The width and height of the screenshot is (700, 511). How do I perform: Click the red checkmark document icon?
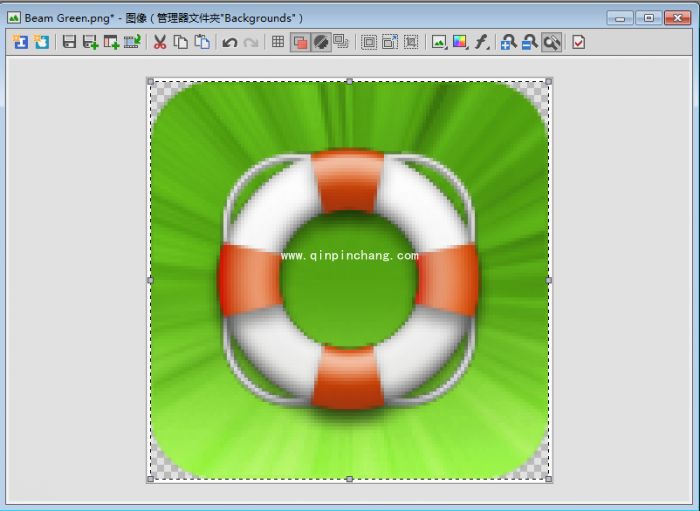pyautogui.click(x=579, y=42)
